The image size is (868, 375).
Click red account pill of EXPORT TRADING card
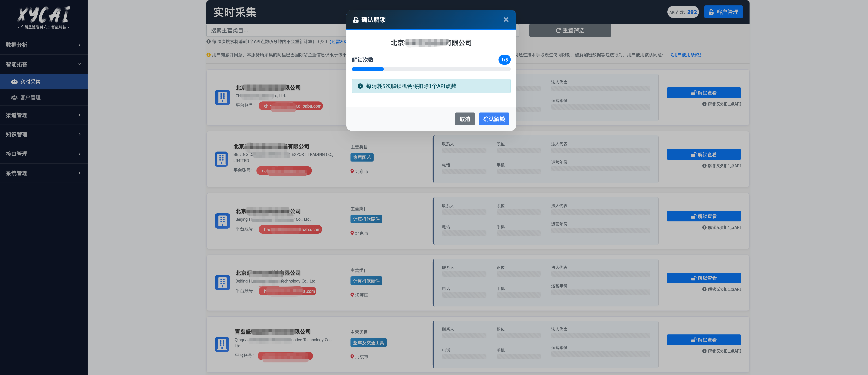(284, 171)
